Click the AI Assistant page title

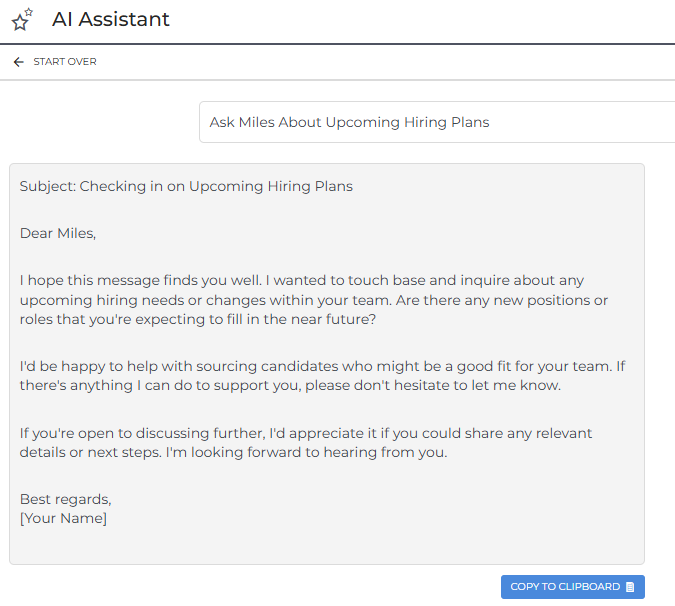click(x=111, y=19)
